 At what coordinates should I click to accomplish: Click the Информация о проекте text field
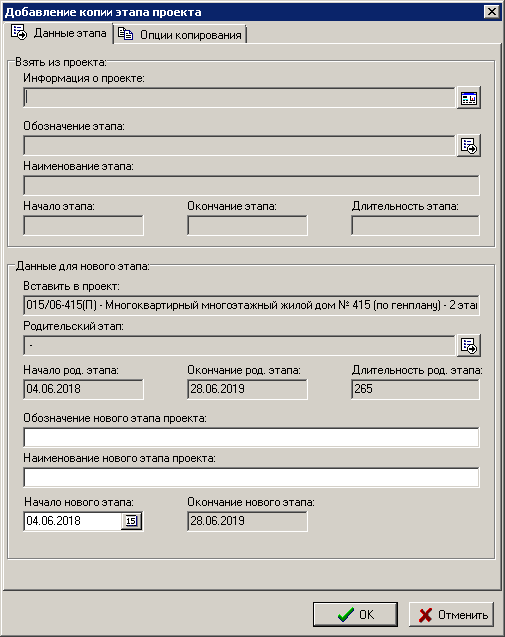click(239, 98)
